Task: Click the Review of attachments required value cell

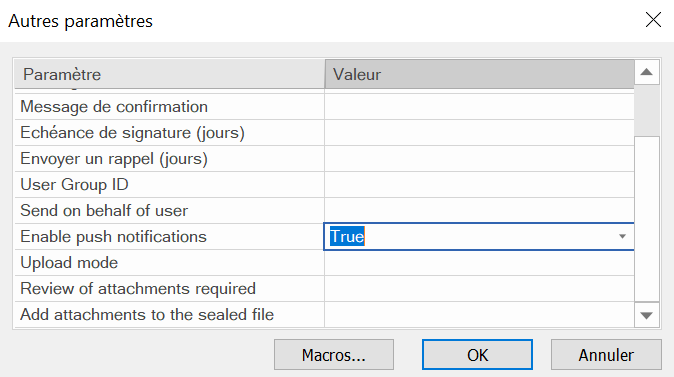Action: [x=479, y=289]
